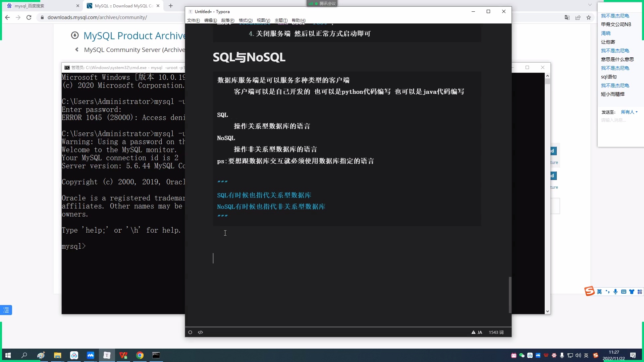Activate voice input on the Sogou toolbar
The height and width of the screenshot is (362, 644).
[615, 291]
